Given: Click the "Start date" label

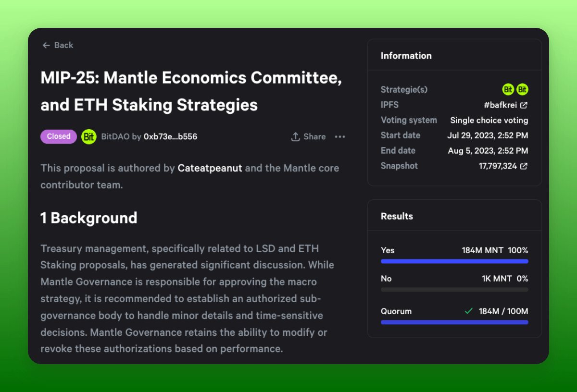Looking at the screenshot, I should point(401,135).
